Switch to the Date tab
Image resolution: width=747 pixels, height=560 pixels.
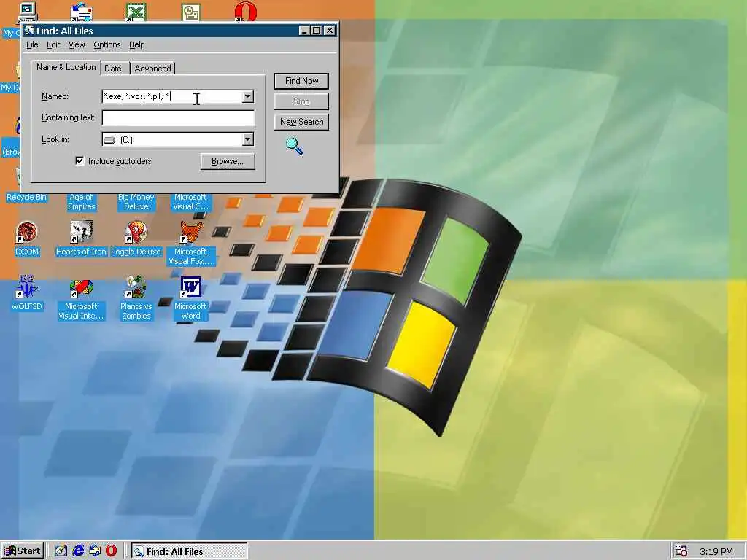113,69
